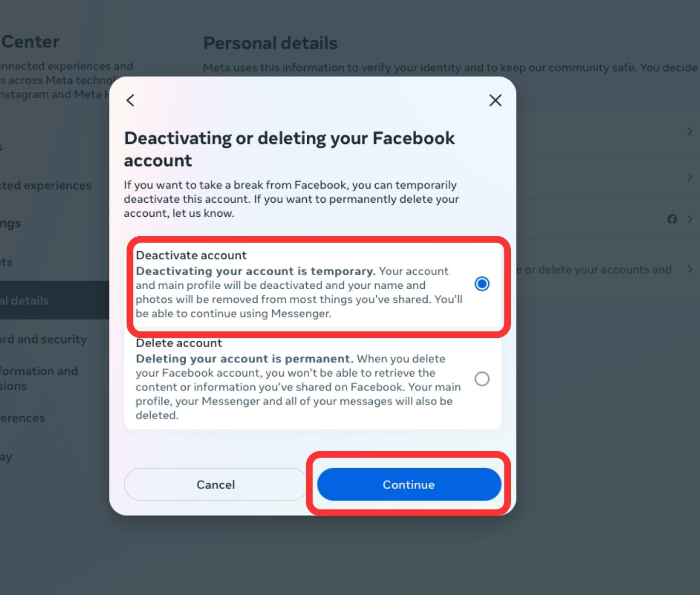Viewport: 700px width, 595px height.
Task: Open Meta Pay at the sidebar bottom
Action: pyautogui.click(x=6, y=457)
